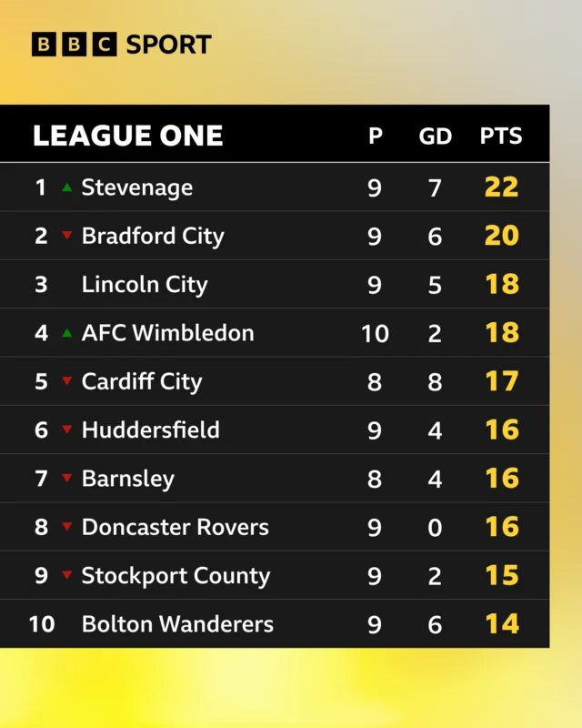Click the green up arrow beside Stevenage

tap(66, 187)
